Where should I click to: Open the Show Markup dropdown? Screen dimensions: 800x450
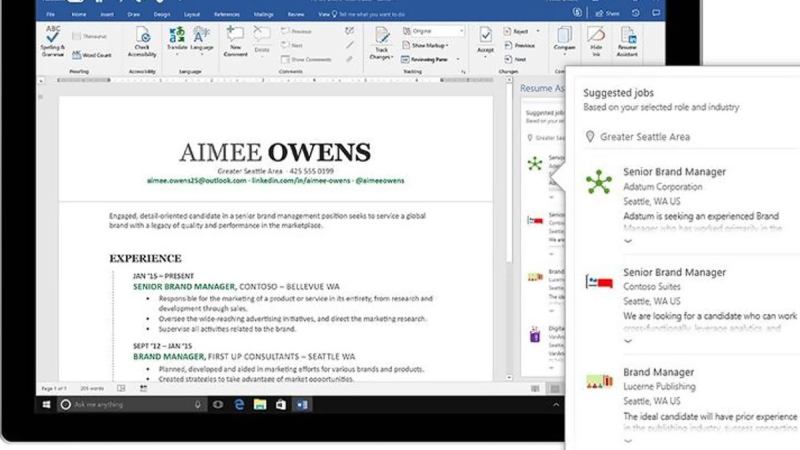point(430,45)
